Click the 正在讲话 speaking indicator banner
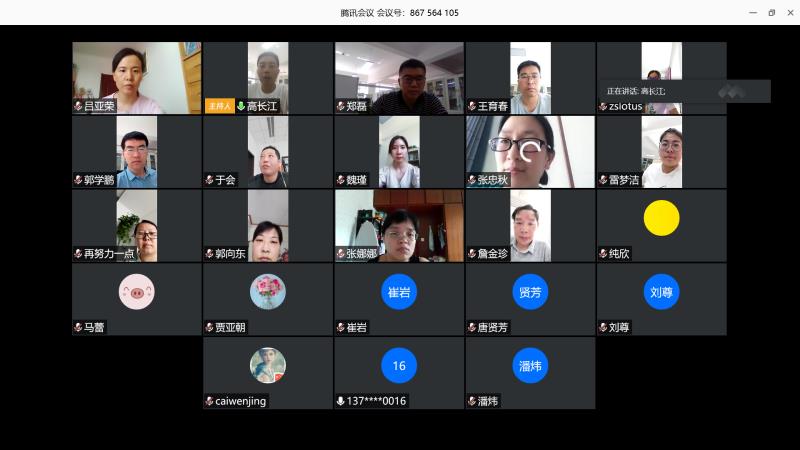 [x=684, y=91]
